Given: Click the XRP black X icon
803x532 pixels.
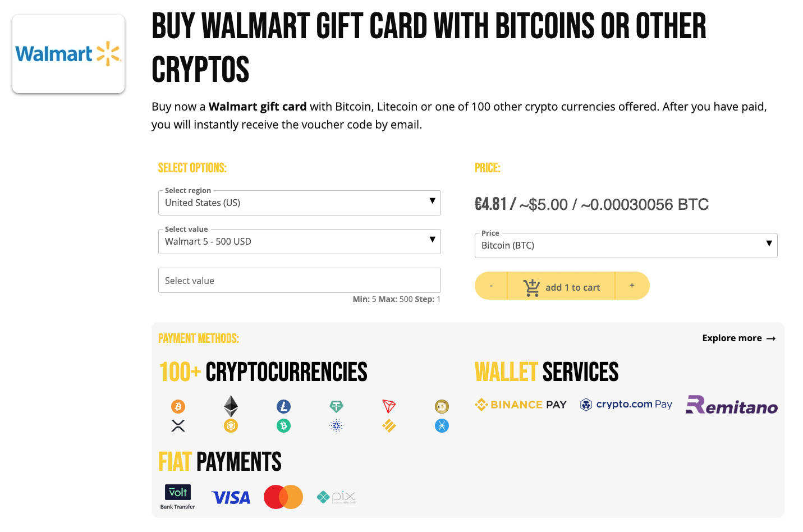Looking at the screenshot, I should point(178,426).
